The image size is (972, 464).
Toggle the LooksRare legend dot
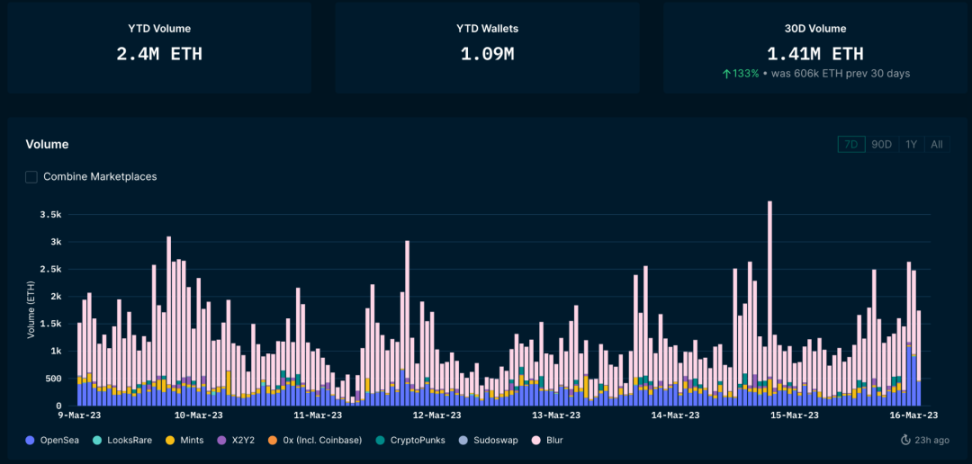tap(96, 440)
